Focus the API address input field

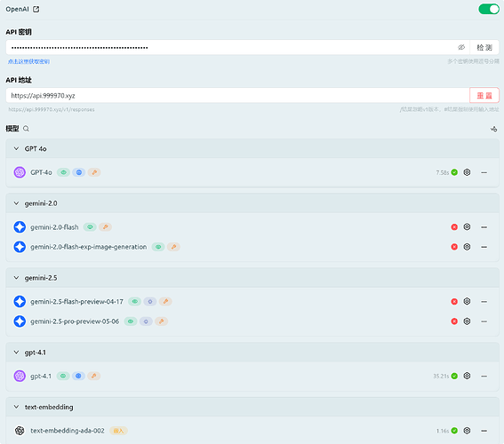pyautogui.click(x=238, y=95)
